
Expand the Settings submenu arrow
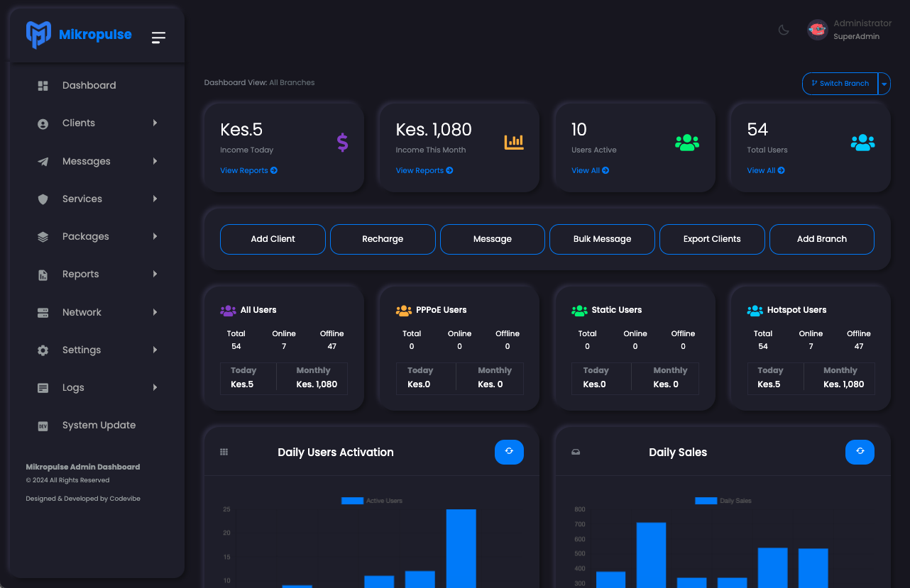pyautogui.click(x=155, y=350)
